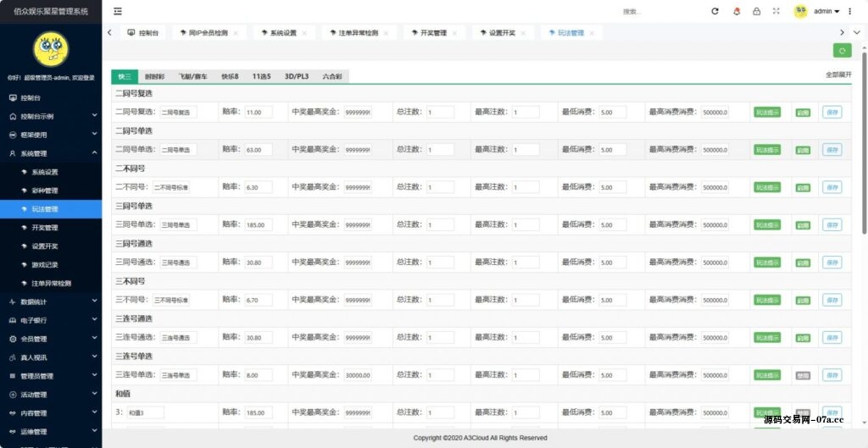The height and width of the screenshot is (448, 868).
Task: Save the 三同号单选 row
Action: pos(832,225)
